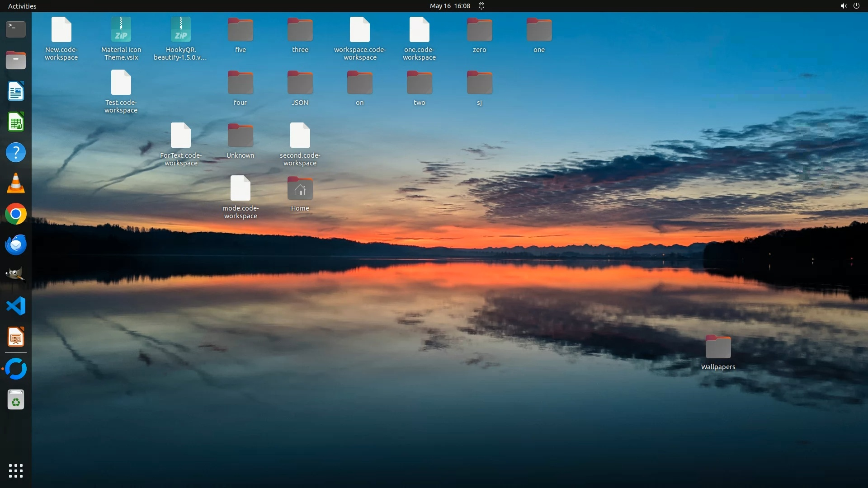The height and width of the screenshot is (488, 868).
Task: Launch Visual Studio Code from dock
Action: tap(16, 306)
